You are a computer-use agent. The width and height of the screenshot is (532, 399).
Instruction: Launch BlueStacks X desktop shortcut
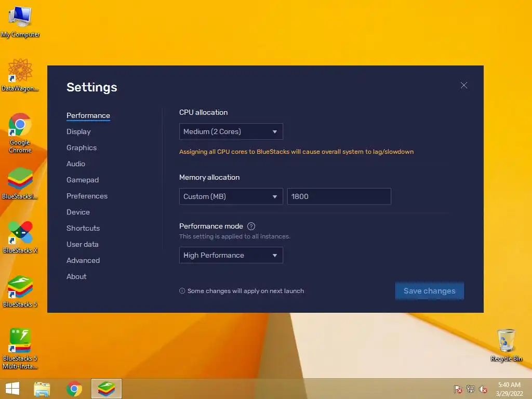pyautogui.click(x=20, y=237)
